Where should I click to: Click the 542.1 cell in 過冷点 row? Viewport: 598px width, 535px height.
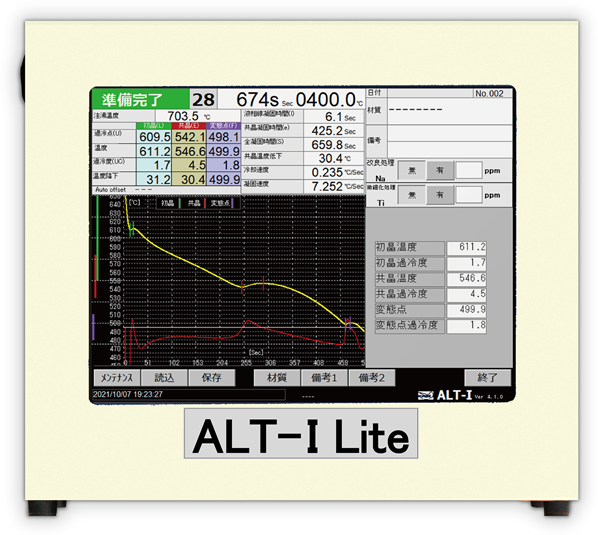pyautogui.click(x=189, y=137)
